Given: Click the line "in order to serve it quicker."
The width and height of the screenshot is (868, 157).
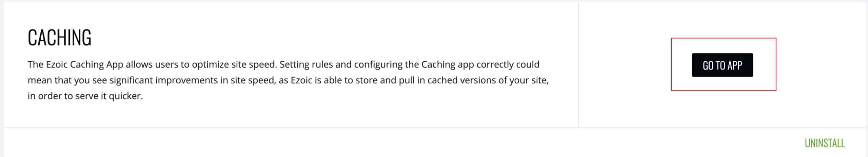Looking at the screenshot, I should pyautogui.click(x=85, y=96).
